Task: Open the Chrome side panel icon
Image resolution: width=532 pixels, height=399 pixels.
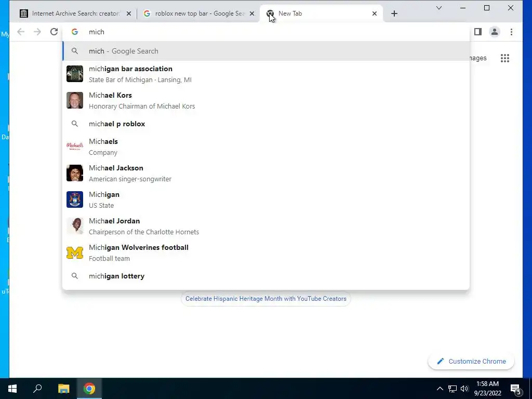Action: tap(478, 32)
